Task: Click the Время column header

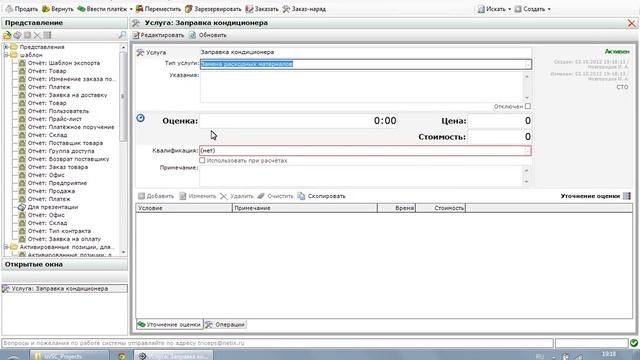Action: [396, 208]
